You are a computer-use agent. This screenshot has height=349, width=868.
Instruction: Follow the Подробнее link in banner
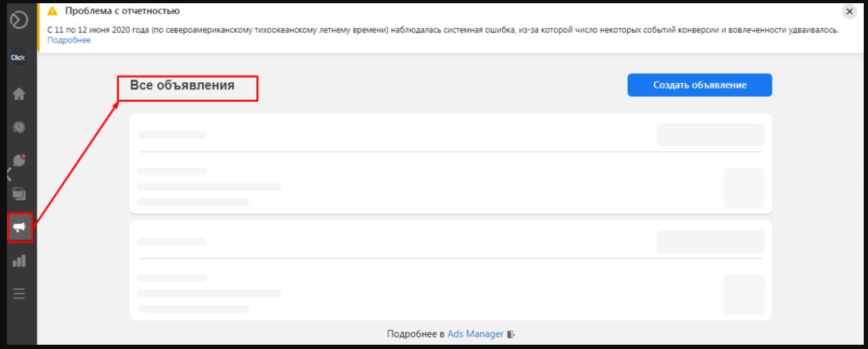coord(69,40)
